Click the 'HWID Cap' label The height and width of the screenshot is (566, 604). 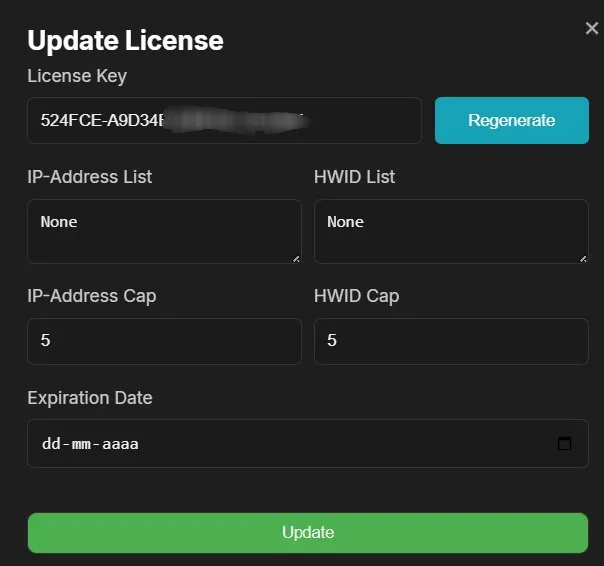click(x=357, y=296)
